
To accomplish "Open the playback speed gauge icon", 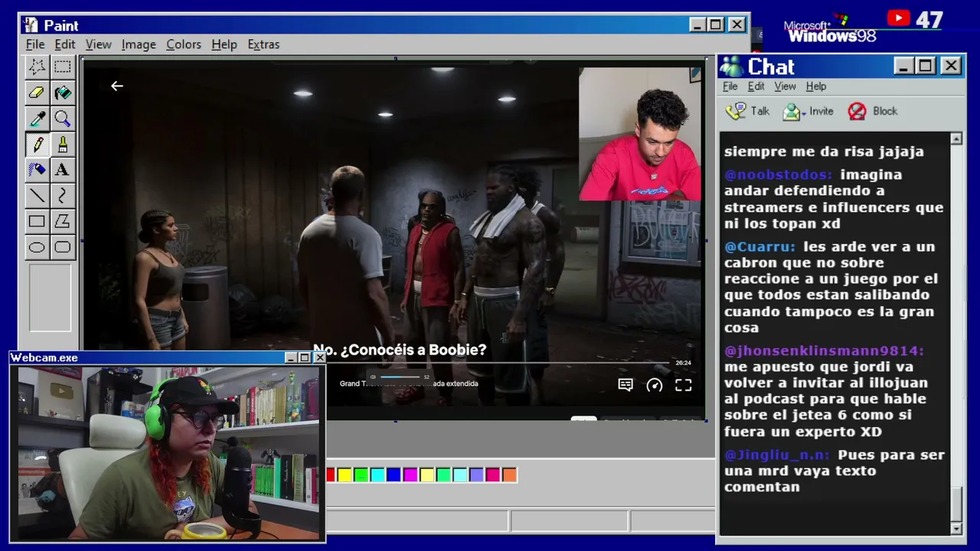I will [x=654, y=385].
